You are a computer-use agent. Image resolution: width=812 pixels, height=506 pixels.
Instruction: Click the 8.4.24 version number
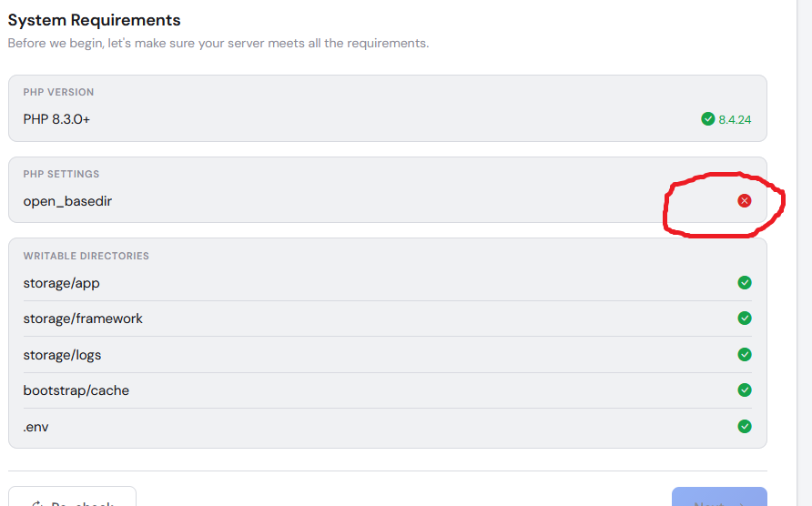(735, 119)
